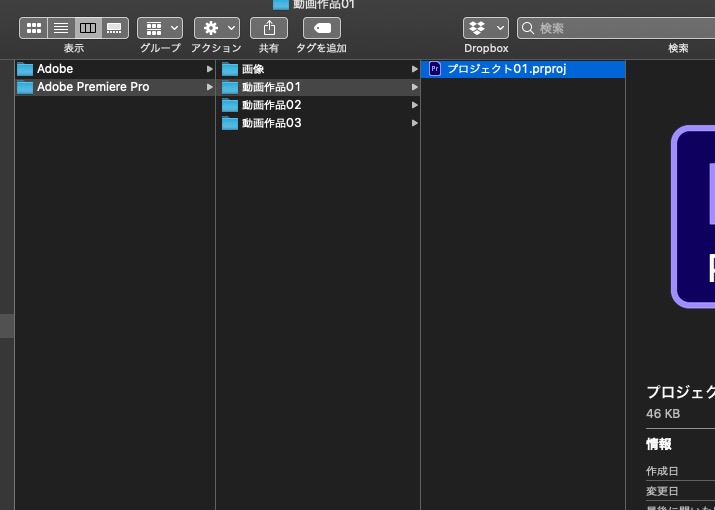Open the Dropbox toolbar dropdown
This screenshot has height=510, width=715.
pos(486,28)
